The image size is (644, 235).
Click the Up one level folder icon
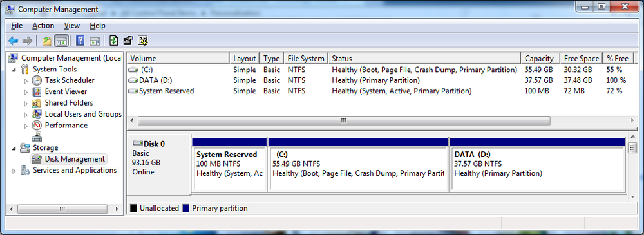tap(47, 41)
